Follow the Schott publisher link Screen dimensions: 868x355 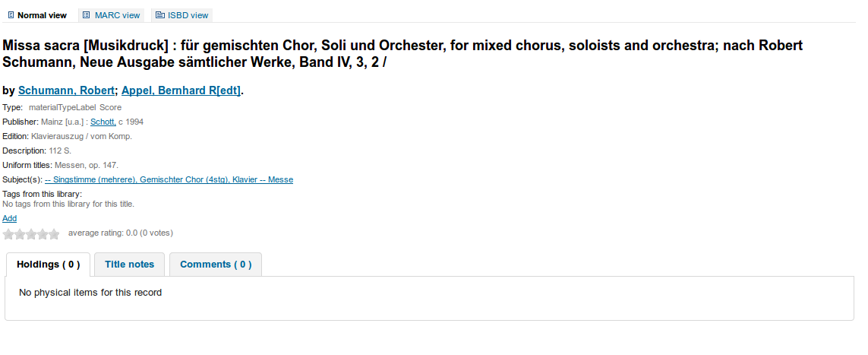pos(103,122)
